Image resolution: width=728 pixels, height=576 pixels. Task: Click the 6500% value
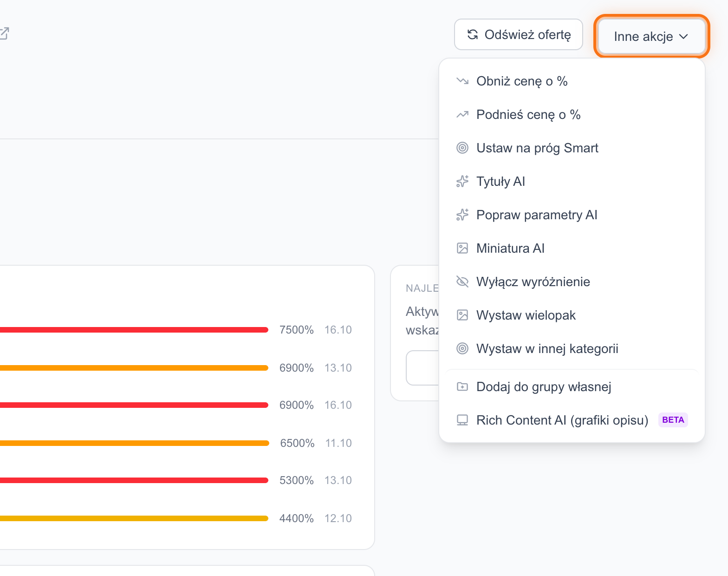297,443
